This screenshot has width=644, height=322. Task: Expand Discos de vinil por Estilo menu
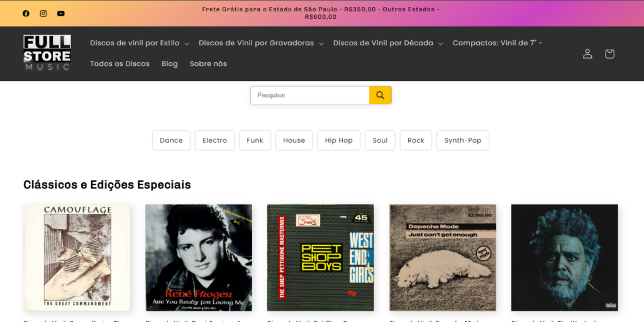[x=139, y=43]
